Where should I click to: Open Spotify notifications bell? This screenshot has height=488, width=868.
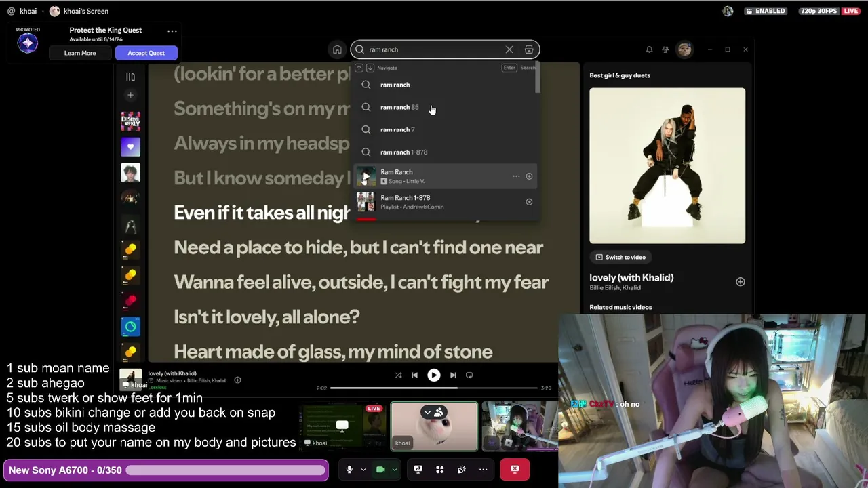(x=649, y=49)
